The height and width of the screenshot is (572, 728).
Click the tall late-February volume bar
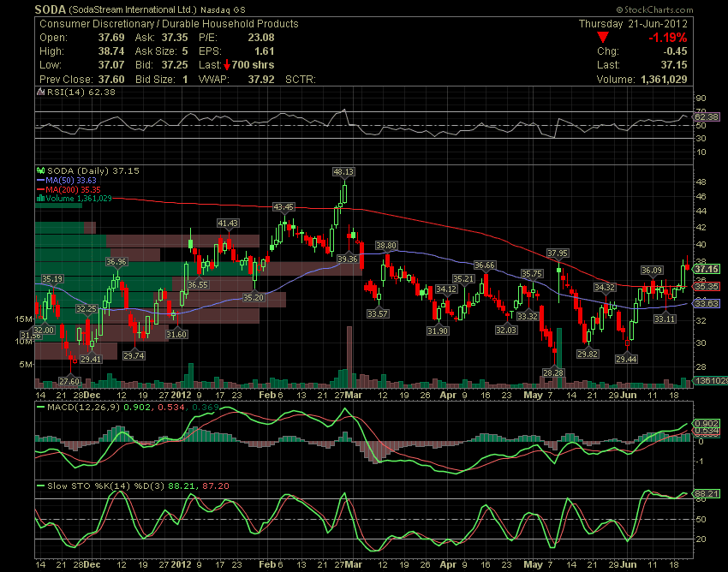click(x=349, y=356)
